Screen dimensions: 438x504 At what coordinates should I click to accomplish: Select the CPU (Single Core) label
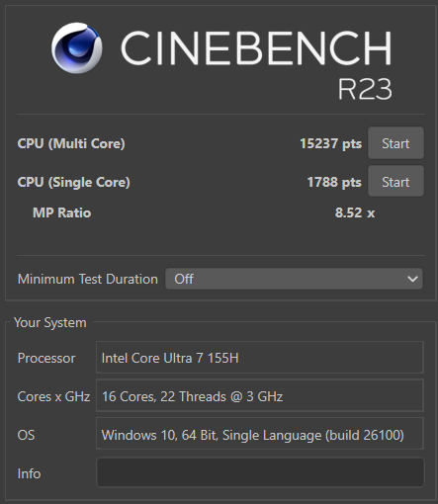coord(74,182)
